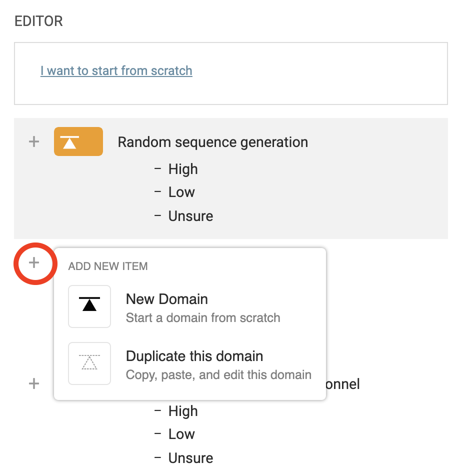
Task: Click the orange domain icon
Action: [x=78, y=142]
